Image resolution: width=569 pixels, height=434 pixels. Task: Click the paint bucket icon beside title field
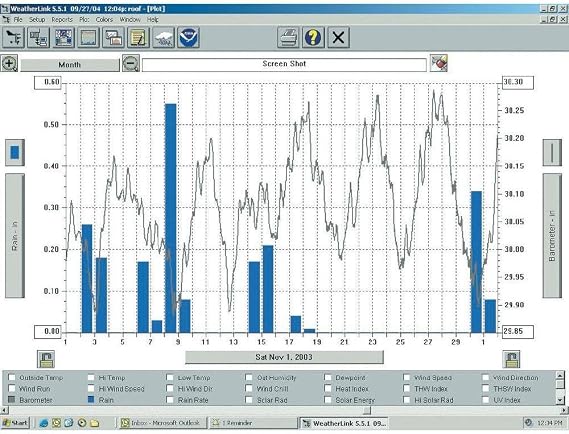pos(439,63)
